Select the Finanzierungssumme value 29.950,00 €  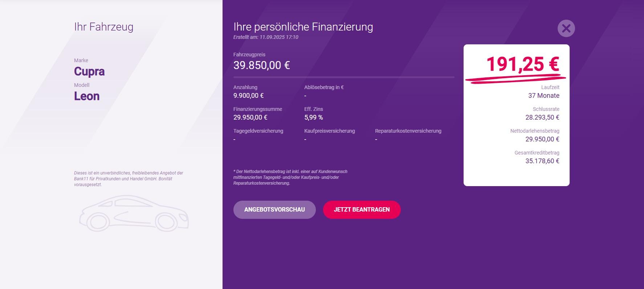coord(250,117)
